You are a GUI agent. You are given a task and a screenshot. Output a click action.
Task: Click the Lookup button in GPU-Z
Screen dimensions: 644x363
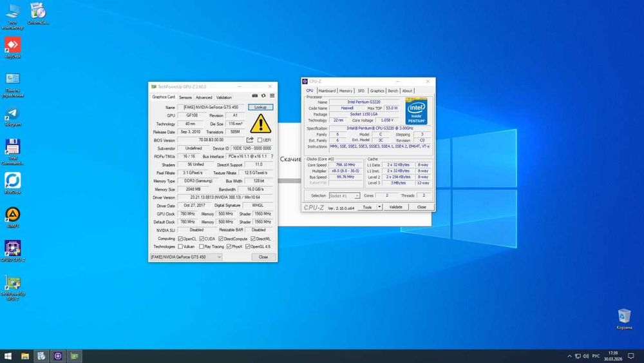coord(260,107)
